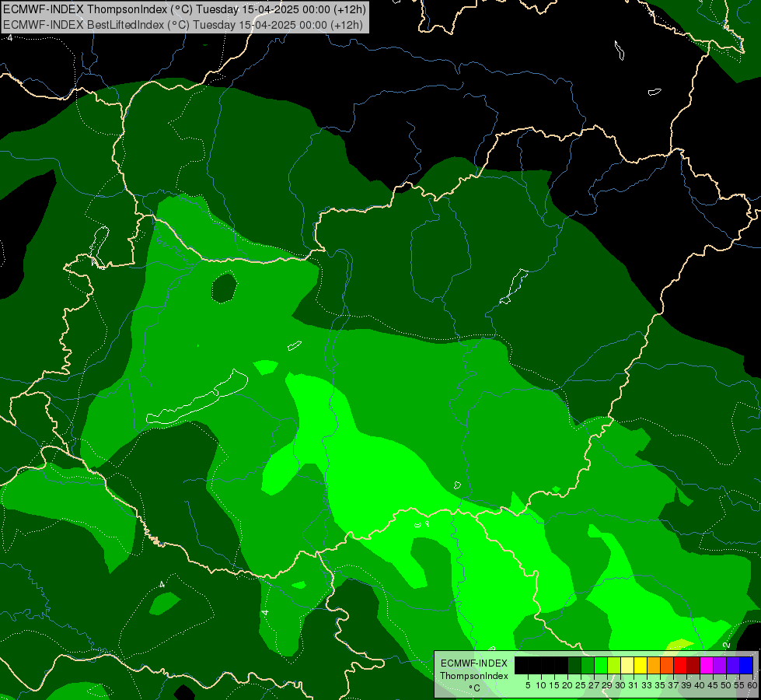
Task: Click the '°C' unit label in legend
Action: [475, 688]
